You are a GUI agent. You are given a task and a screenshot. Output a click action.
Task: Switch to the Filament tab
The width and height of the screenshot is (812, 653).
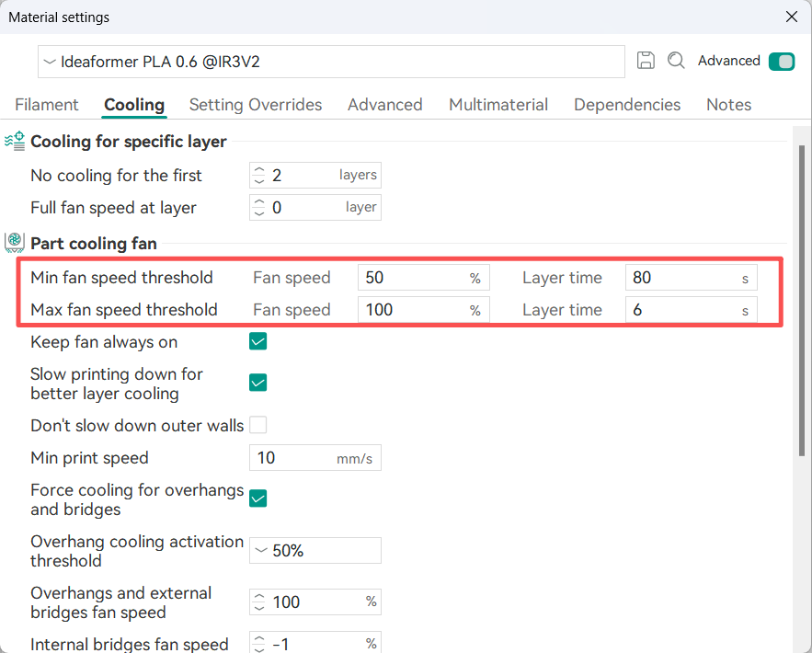(x=47, y=105)
